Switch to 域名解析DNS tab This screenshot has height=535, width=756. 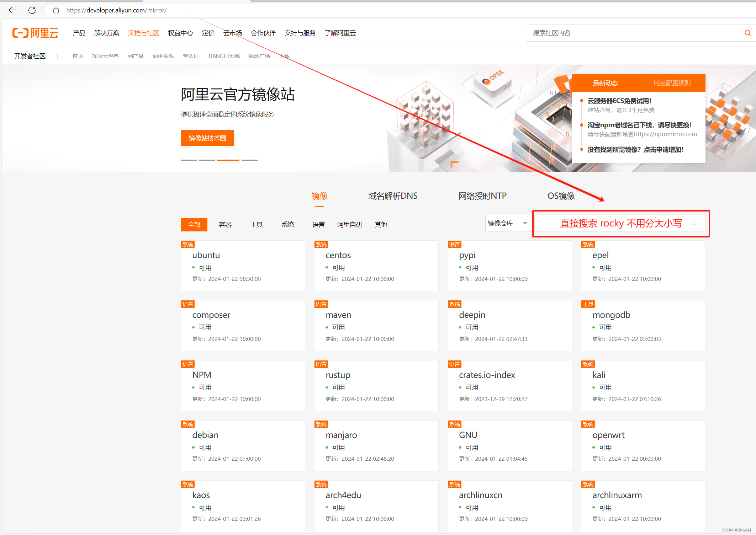pos(393,196)
